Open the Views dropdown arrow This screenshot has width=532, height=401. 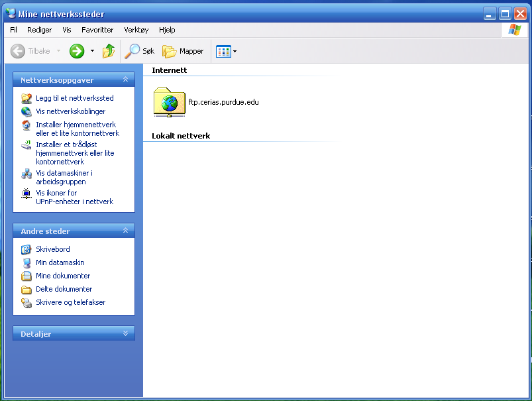(235, 51)
